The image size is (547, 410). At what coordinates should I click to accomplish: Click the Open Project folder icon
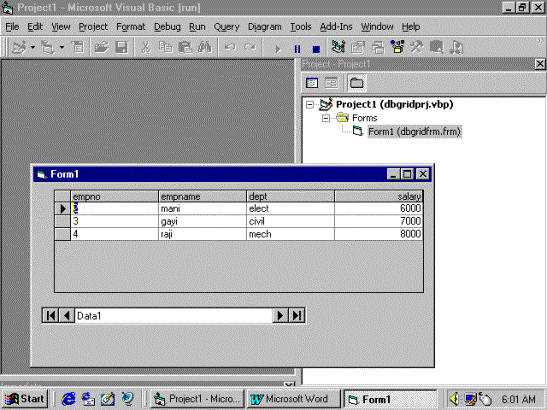(x=101, y=47)
